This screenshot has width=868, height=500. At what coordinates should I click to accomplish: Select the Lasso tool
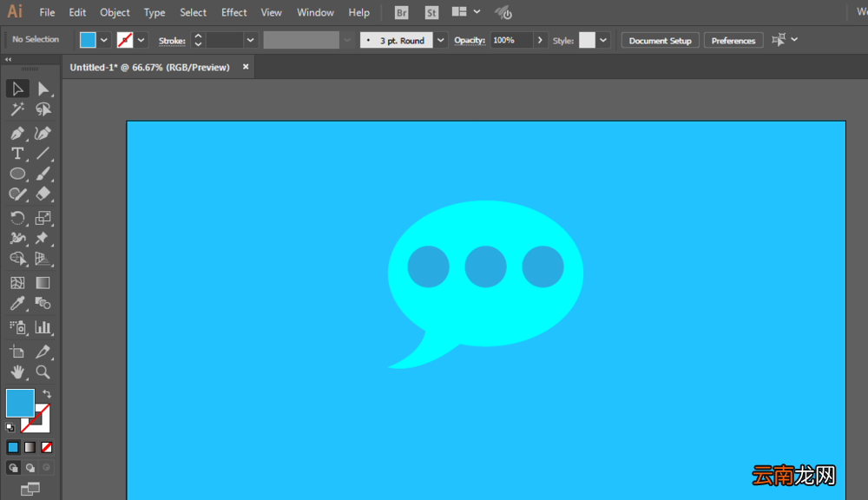click(43, 109)
